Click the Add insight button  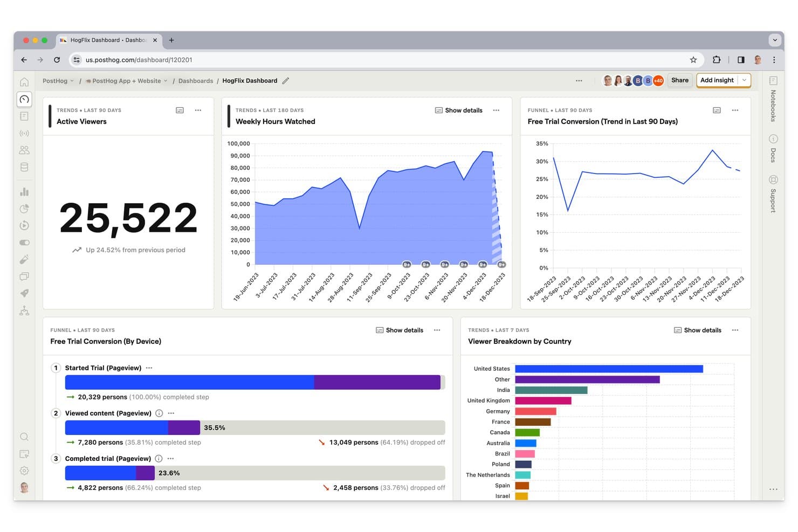pyautogui.click(x=717, y=80)
